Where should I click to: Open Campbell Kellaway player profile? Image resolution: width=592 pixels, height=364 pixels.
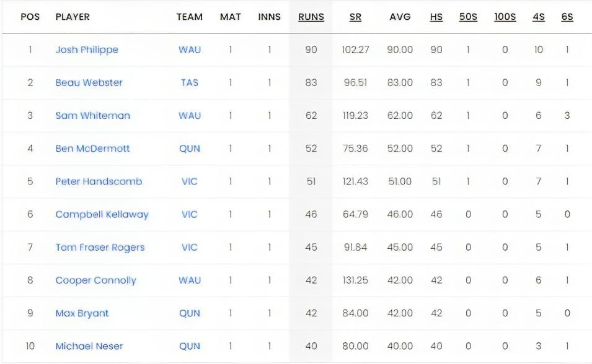[102, 214]
